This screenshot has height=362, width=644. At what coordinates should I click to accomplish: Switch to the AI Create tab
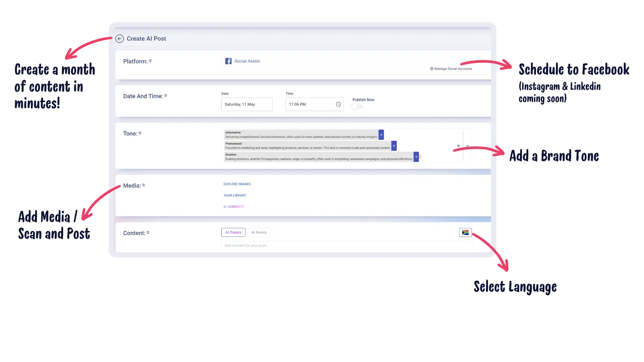[233, 232]
